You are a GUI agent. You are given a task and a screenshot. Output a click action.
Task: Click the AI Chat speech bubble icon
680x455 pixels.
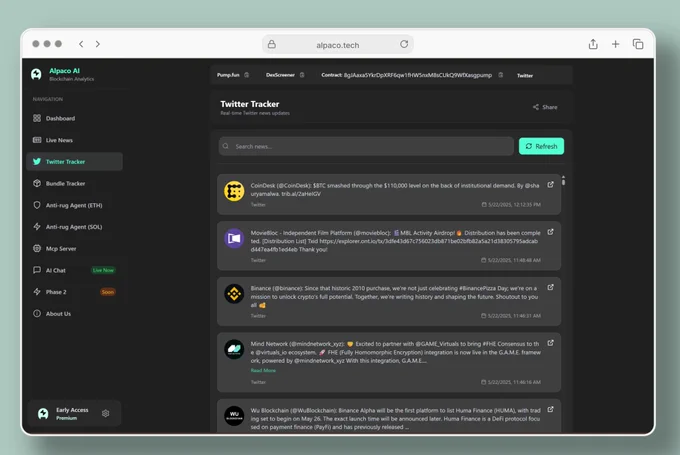pyautogui.click(x=37, y=270)
